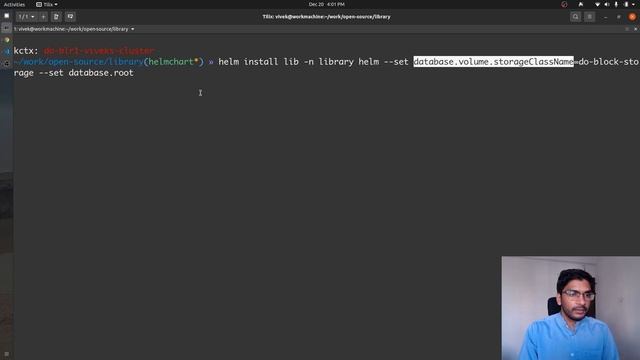Click the webcam overlay thumbnail
Image resolution: width=640 pixels, height=360 pixels.
pos(571,308)
